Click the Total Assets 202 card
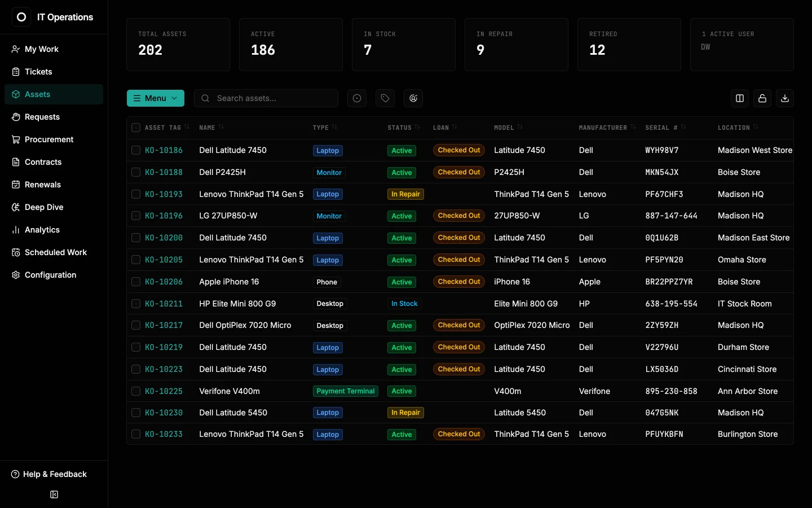 coord(178,45)
